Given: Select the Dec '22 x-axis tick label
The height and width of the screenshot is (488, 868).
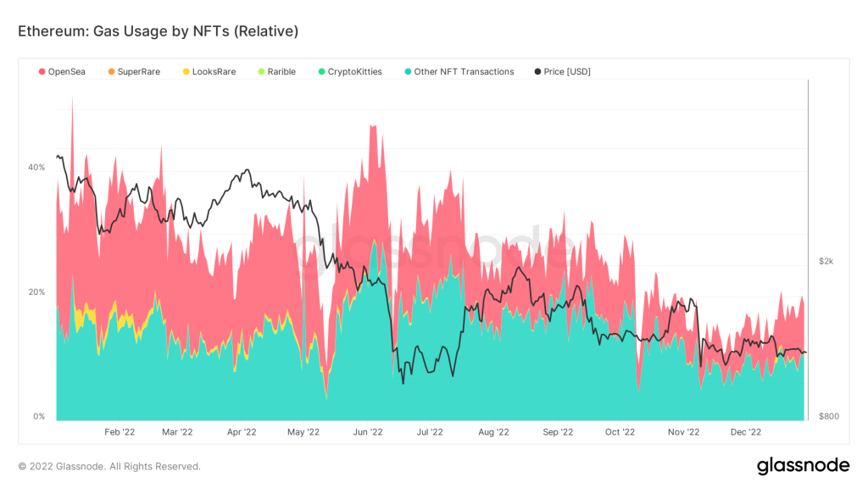Looking at the screenshot, I should (x=745, y=432).
